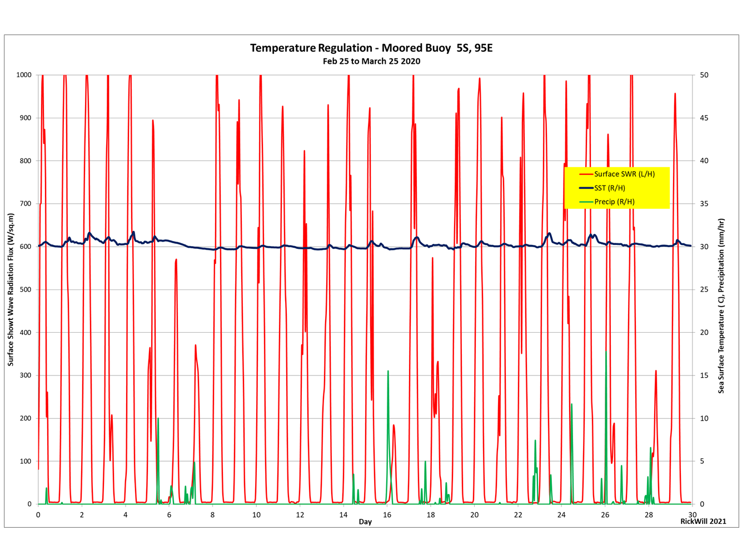Click the RickWill 2021 credit text
Viewport: 747px width, 560px height.
click(x=703, y=521)
